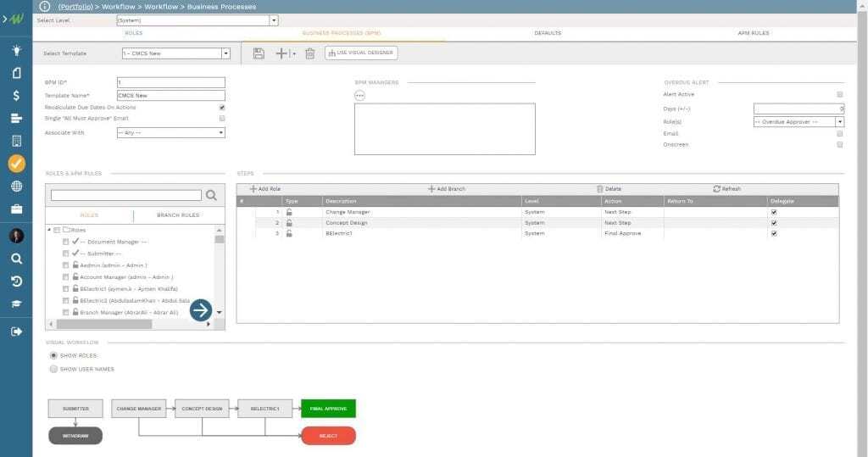Click the lock icon in Change Manager row
Viewport: 868px width, 457px height.
289,212
